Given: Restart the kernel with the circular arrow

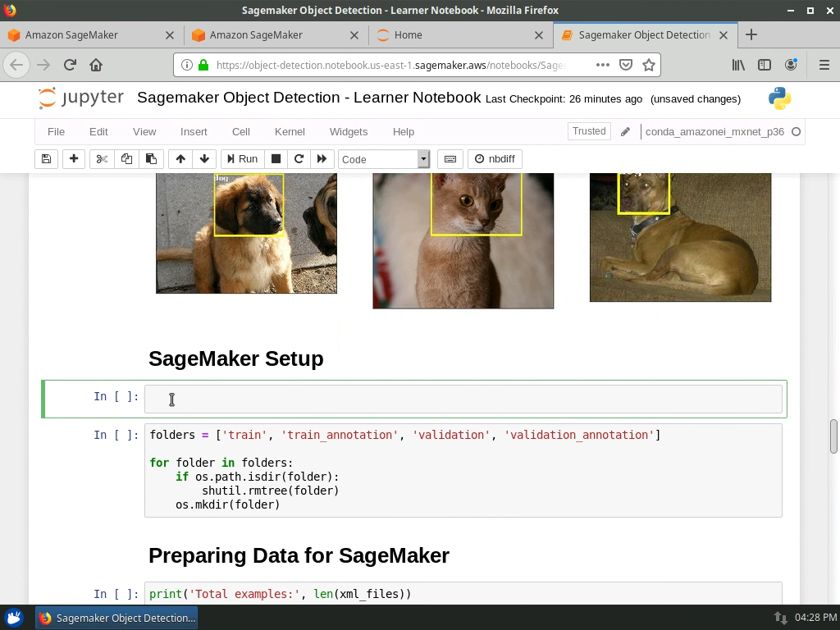Looking at the screenshot, I should point(299,159).
